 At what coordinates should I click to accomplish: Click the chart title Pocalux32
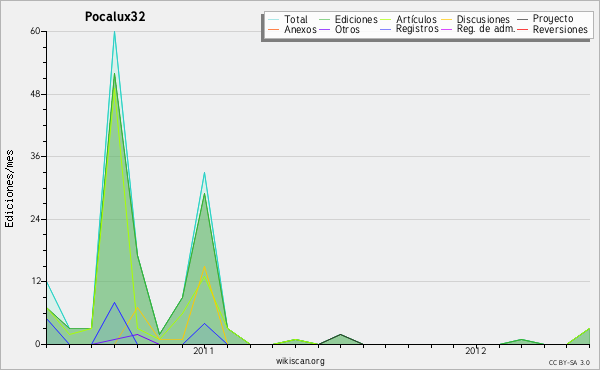pyautogui.click(x=115, y=17)
